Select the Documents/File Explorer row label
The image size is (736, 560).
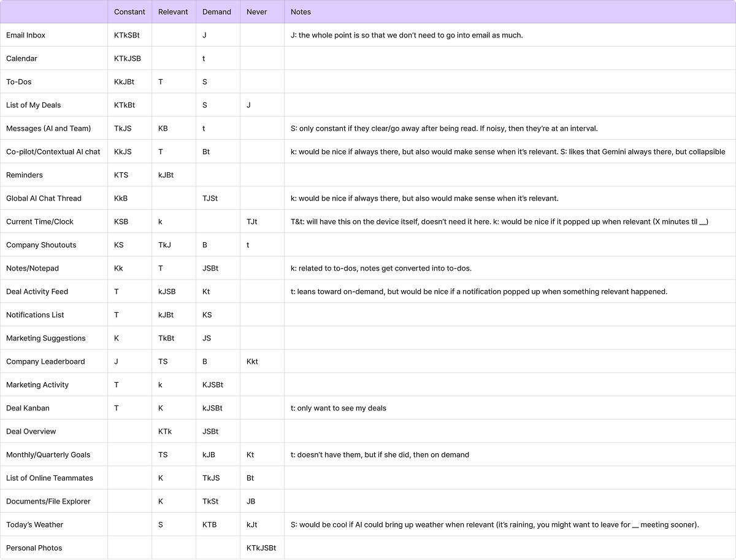click(x=48, y=501)
